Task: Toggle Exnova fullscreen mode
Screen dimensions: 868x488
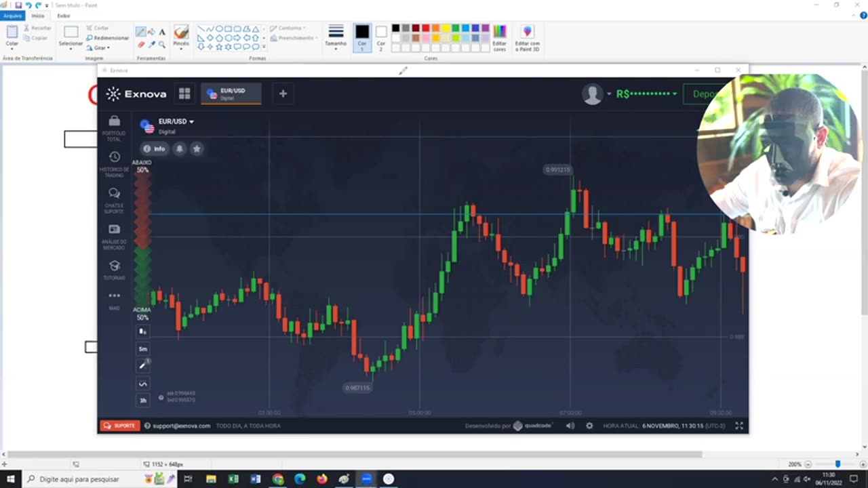Action: [x=739, y=426]
